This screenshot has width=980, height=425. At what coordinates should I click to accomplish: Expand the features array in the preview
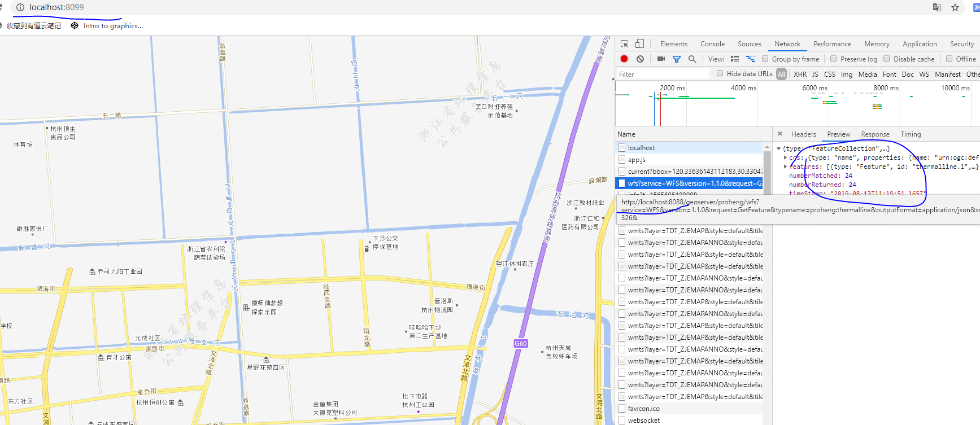click(x=786, y=167)
